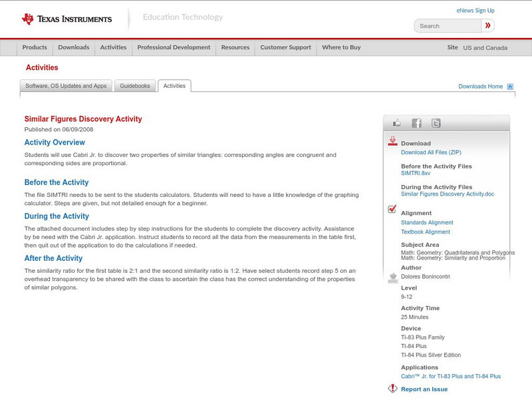Click the red Activities page heading
The height and width of the screenshot is (398, 532).
(x=42, y=68)
